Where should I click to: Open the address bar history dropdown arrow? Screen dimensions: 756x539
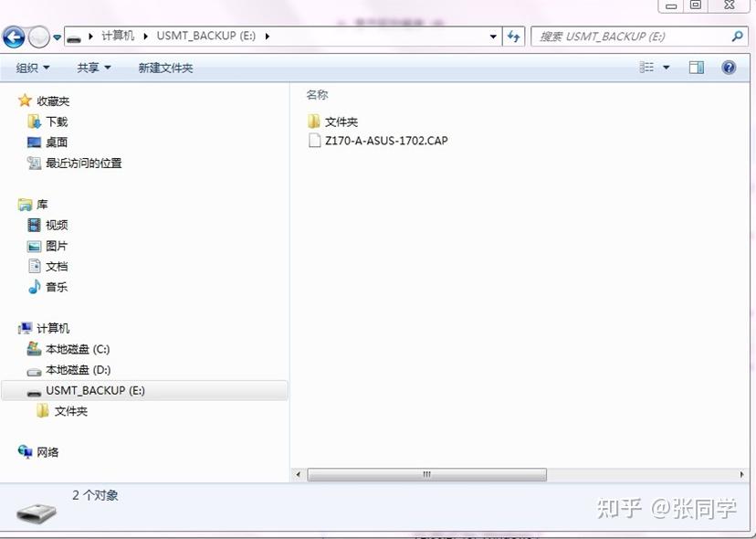(x=493, y=37)
